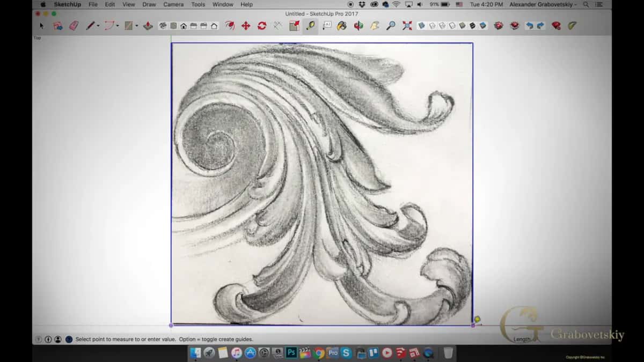Open Google Chrome from the dock
Viewport: 644px width, 362px height.
(x=319, y=353)
